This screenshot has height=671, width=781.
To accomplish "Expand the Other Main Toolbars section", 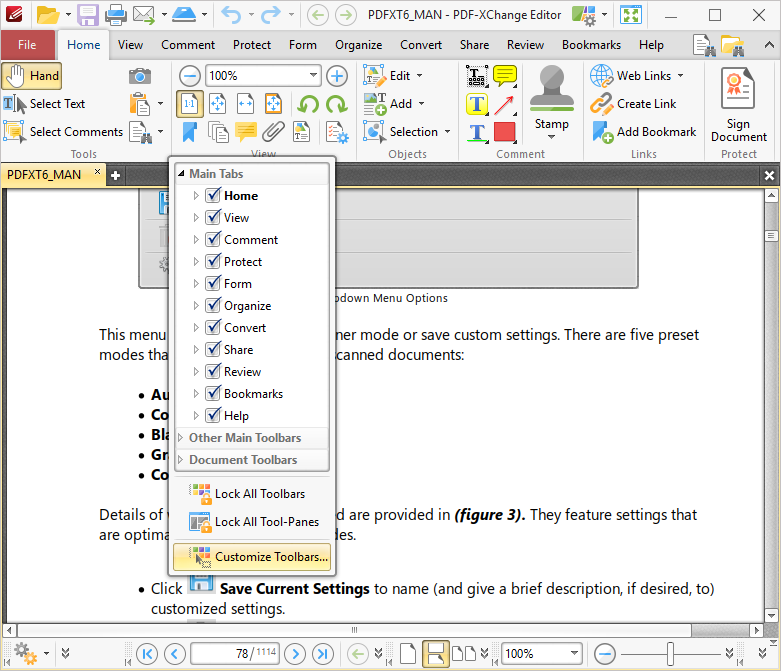I will [245, 438].
